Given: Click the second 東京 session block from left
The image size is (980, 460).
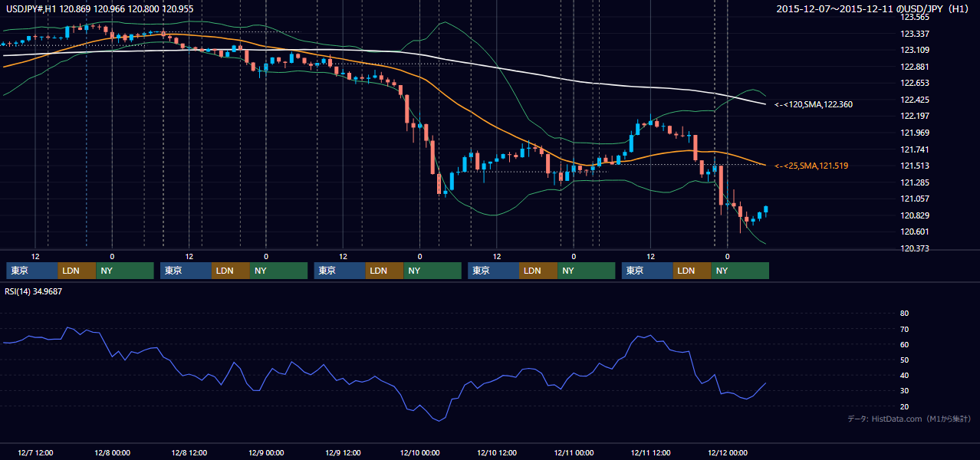Looking at the screenshot, I should pos(186,271).
